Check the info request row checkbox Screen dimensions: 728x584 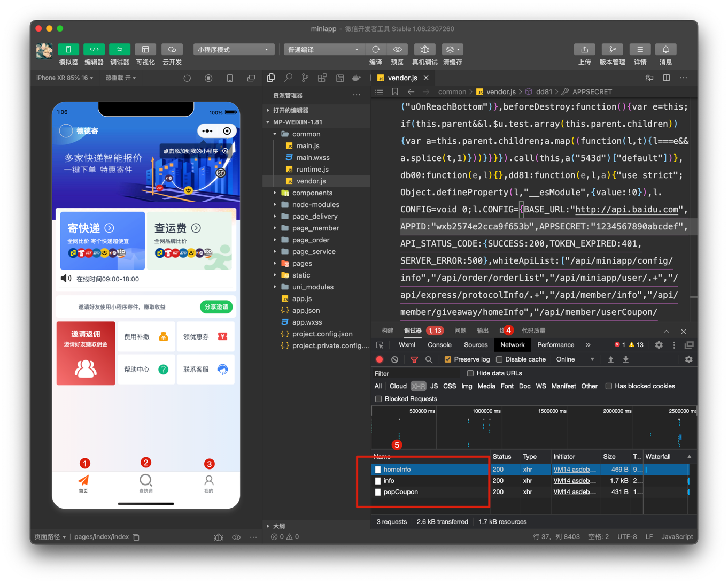(x=378, y=481)
